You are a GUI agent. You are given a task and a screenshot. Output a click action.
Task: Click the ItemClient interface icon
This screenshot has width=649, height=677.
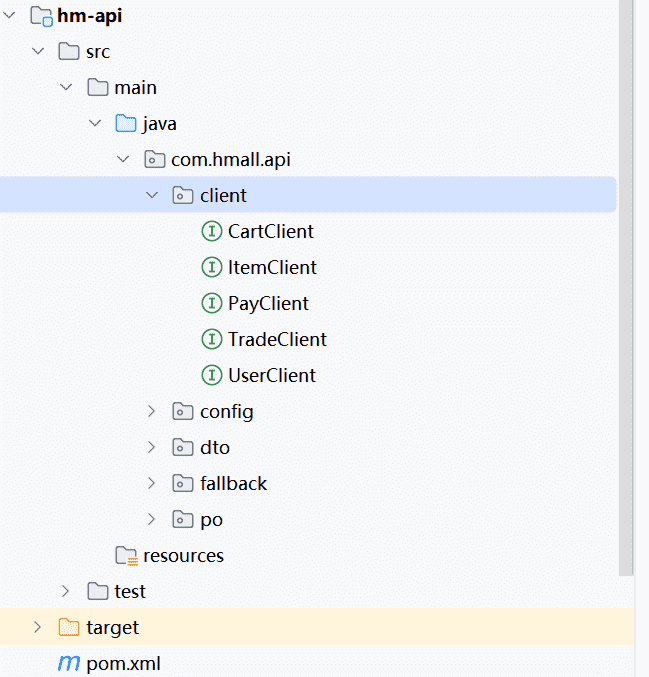[x=211, y=267]
